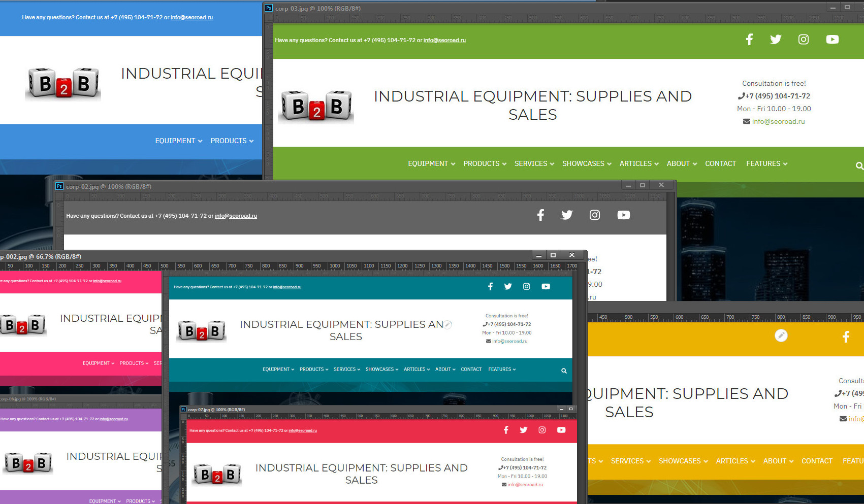Click the info@seoroad.ru link in the gray top bar
This screenshot has width=864, height=504.
pyautogui.click(x=236, y=216)
